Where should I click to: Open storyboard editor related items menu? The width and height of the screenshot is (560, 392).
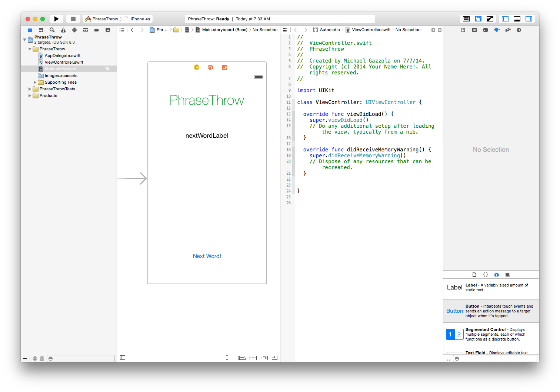click(122, 30)
